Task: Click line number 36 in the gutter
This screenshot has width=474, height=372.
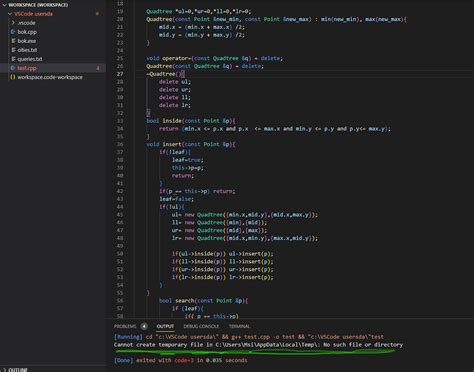Action: point(120,144)
